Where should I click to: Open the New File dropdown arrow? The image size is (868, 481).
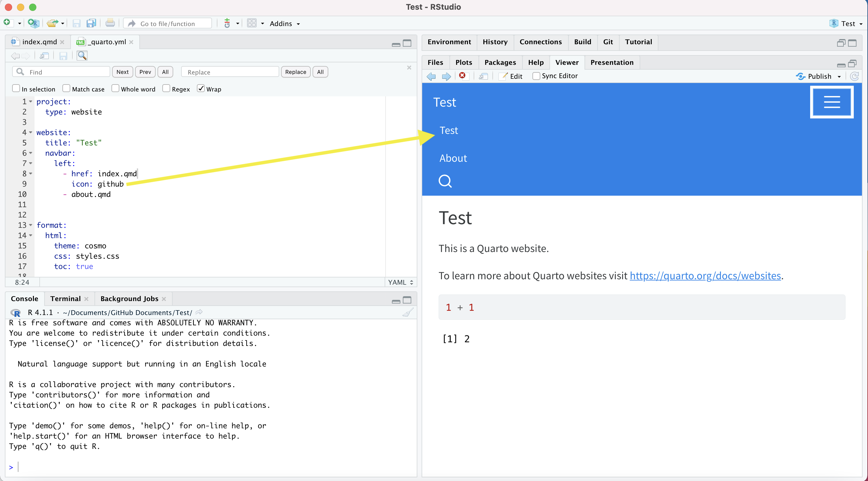tap(20, 24)
